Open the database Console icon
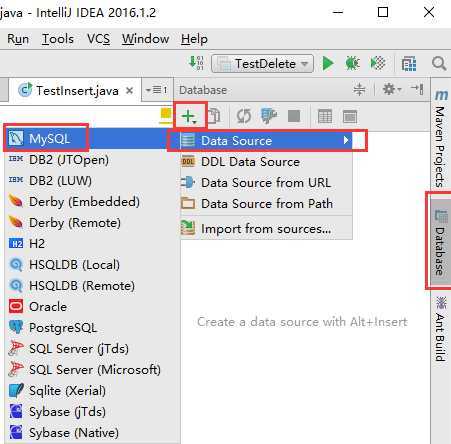Viewport: 451px width, 444px height. click(x=350, y=117)
